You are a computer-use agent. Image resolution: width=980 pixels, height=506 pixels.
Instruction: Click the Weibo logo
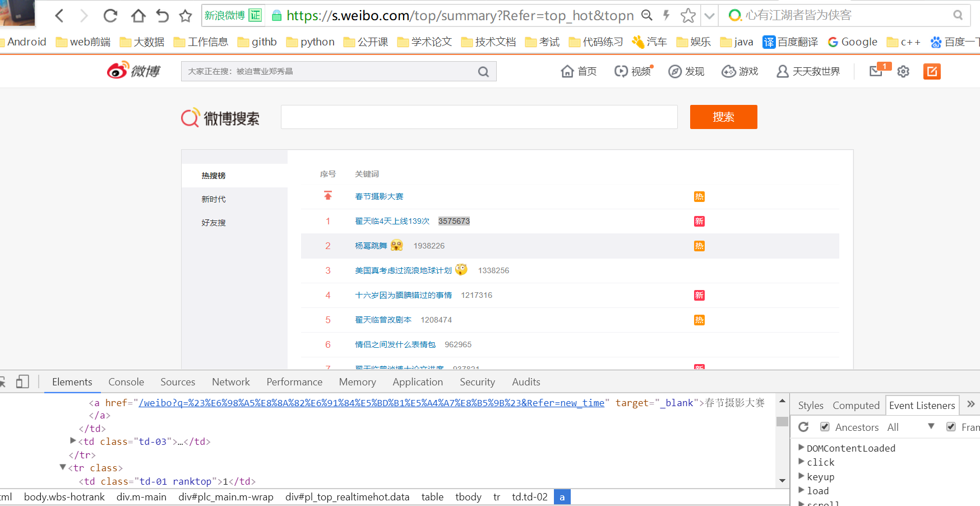tap(133, 71)
